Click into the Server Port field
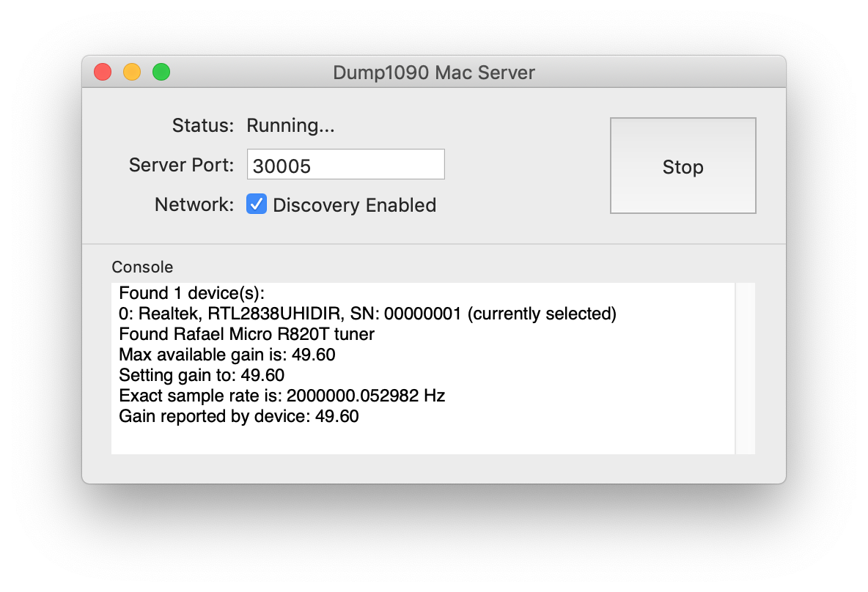Image resolution: width=868 pixels, height=592 pixels. click(345, 165)
